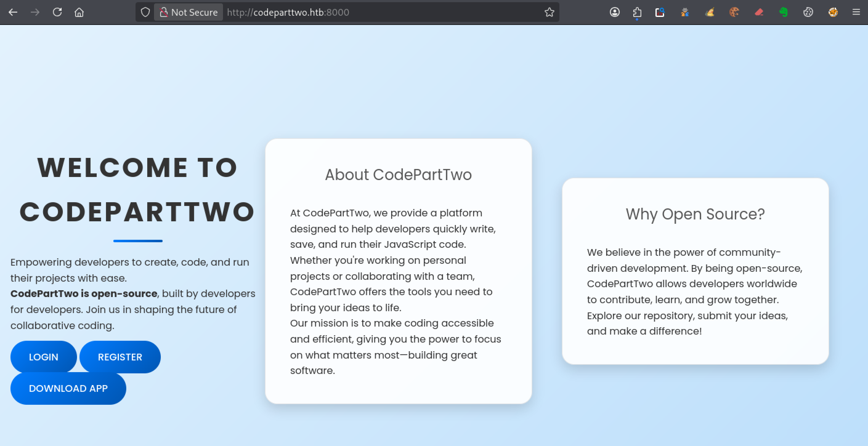Click the outlined cookie manager extension icon

(x=808, y=12)
